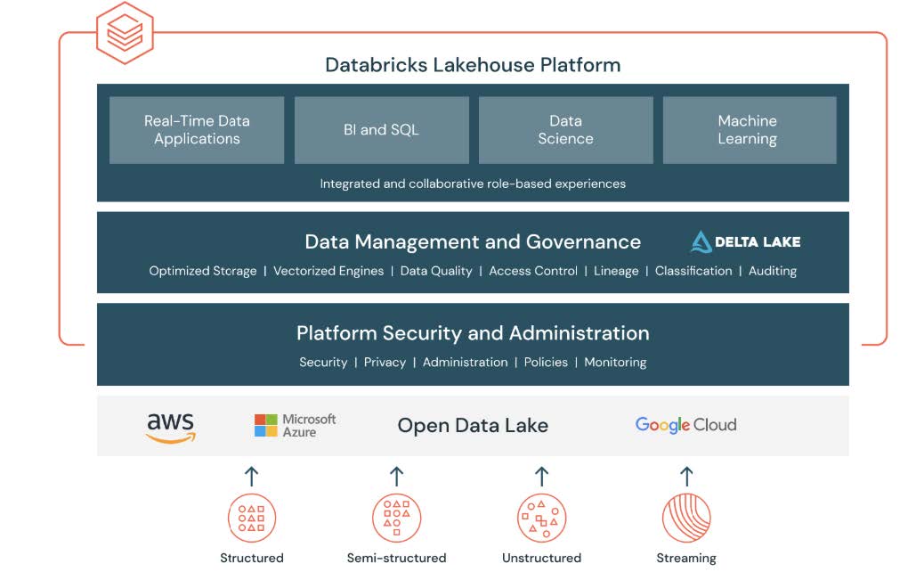
Task: Click 'Integrated and collaborative role-based experiences' text
Action: point(473,184)
